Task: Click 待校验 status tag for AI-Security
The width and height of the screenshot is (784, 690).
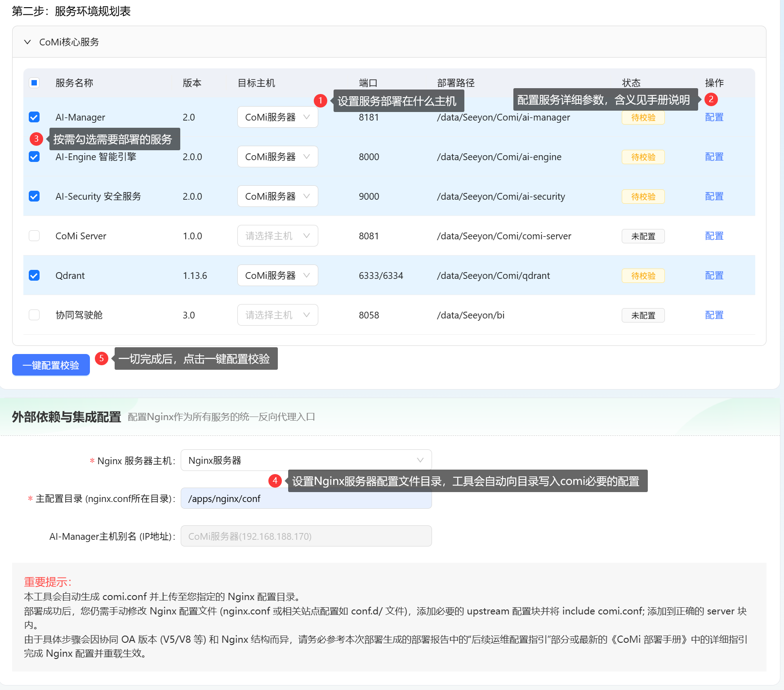Action: [x=643, y=197]
